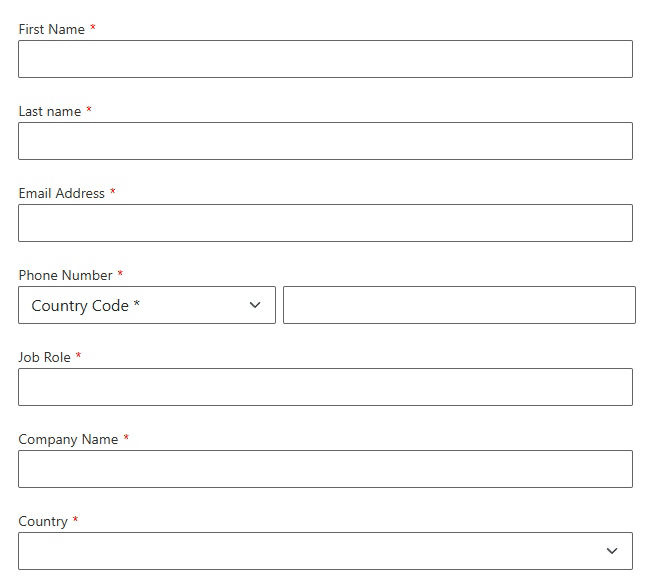Select the phone number entry field
Viewport: 658px width, 582px height.
click(x=459, y=305)
